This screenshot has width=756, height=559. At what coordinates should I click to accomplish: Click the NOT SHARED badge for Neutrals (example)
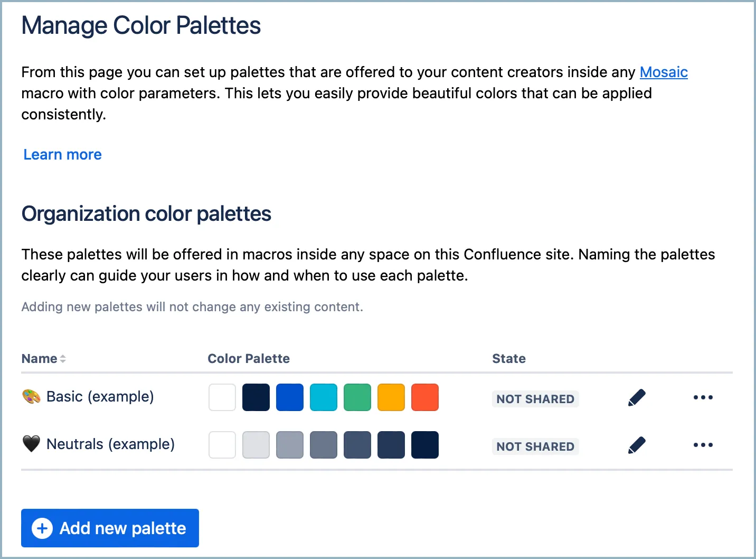tap(535, 446)
